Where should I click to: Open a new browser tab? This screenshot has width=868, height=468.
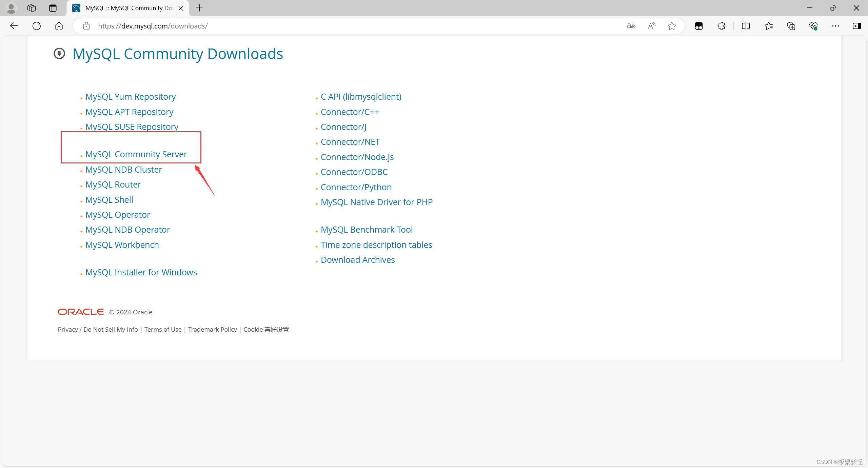click(200, 8)
